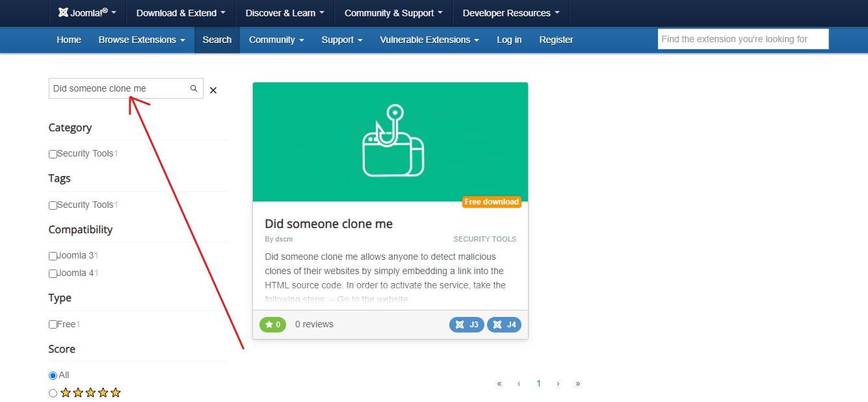Check the Security Tools category checkbox
868x402 pixels.
53,155
